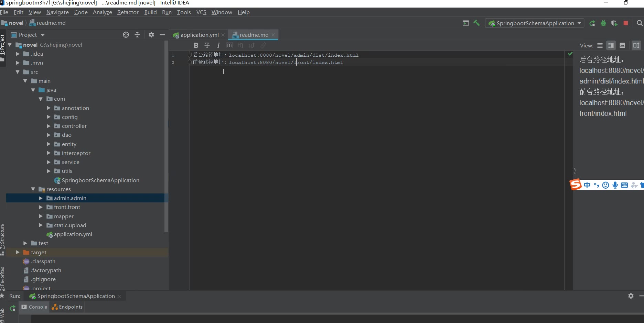
Task: Click the inline code formatting icon
Action: click(x=229, y=45)
